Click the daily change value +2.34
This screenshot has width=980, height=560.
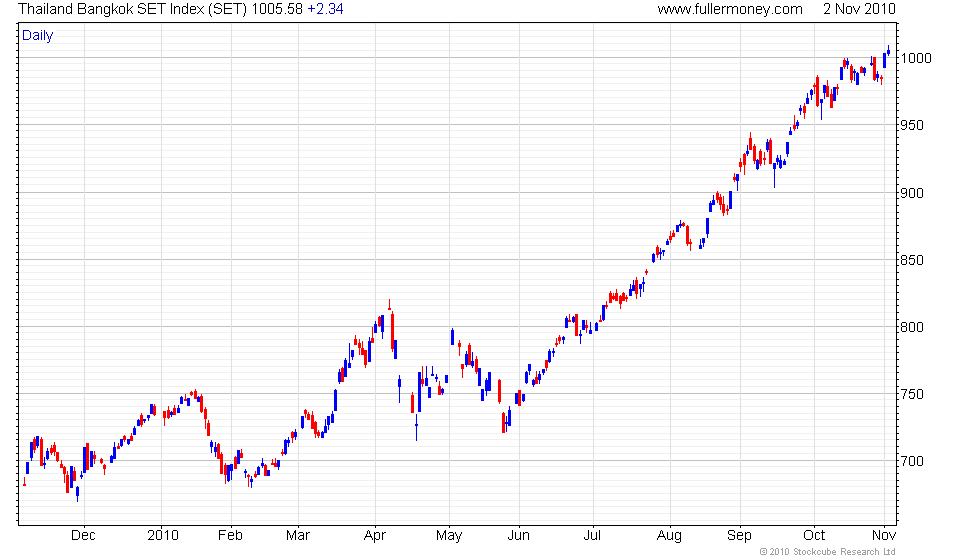(325, 9)
